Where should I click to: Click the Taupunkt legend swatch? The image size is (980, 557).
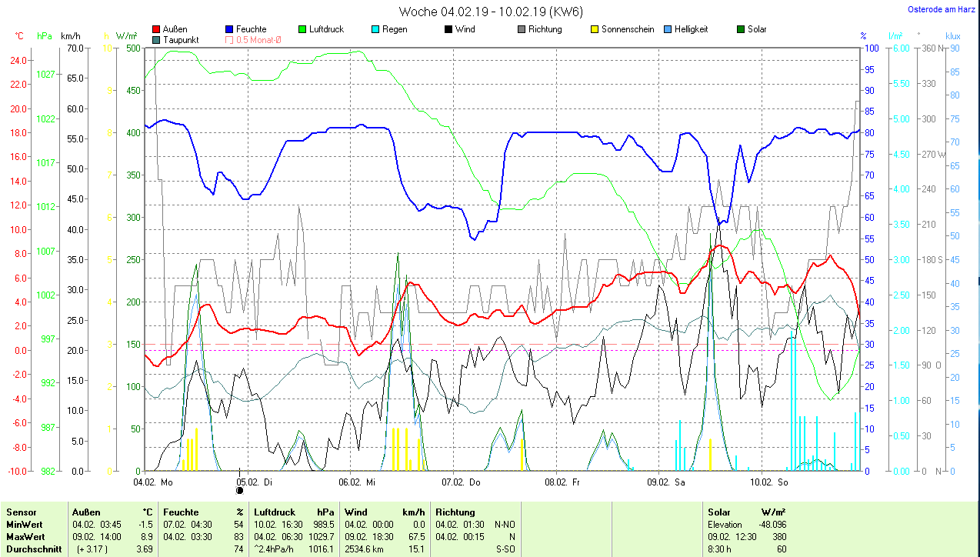point(157,40)
